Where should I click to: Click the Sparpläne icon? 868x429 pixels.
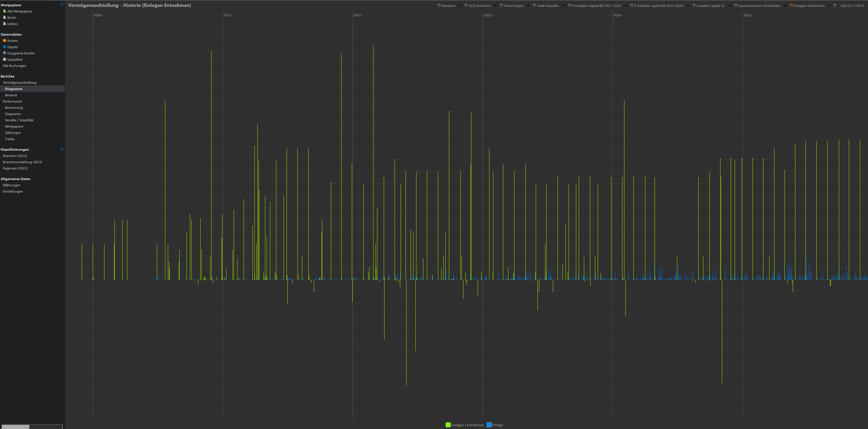point(4,59)
